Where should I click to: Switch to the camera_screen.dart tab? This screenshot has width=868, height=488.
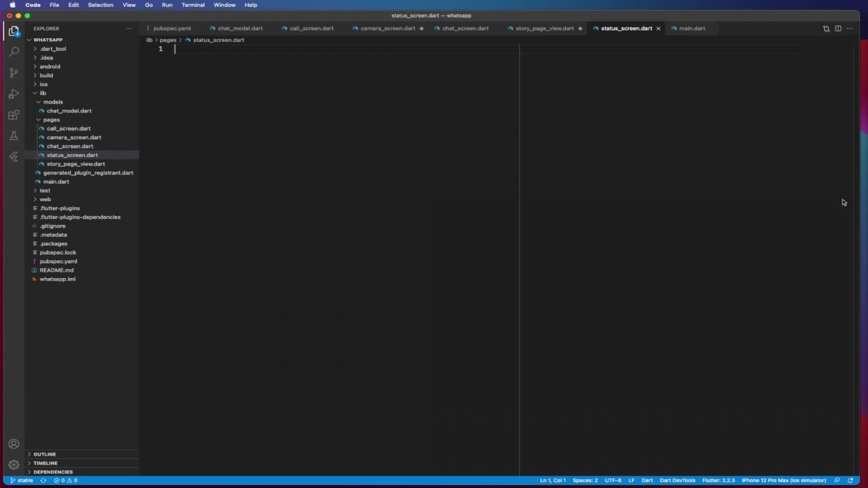tap(388, 28)
